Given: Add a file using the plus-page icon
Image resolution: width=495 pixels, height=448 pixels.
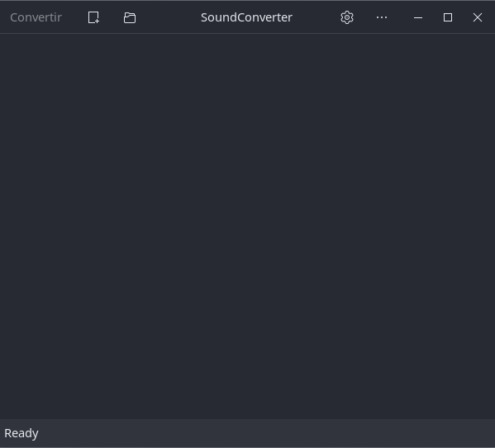Looking at the screenshot, I should click(x=93, y=17).
